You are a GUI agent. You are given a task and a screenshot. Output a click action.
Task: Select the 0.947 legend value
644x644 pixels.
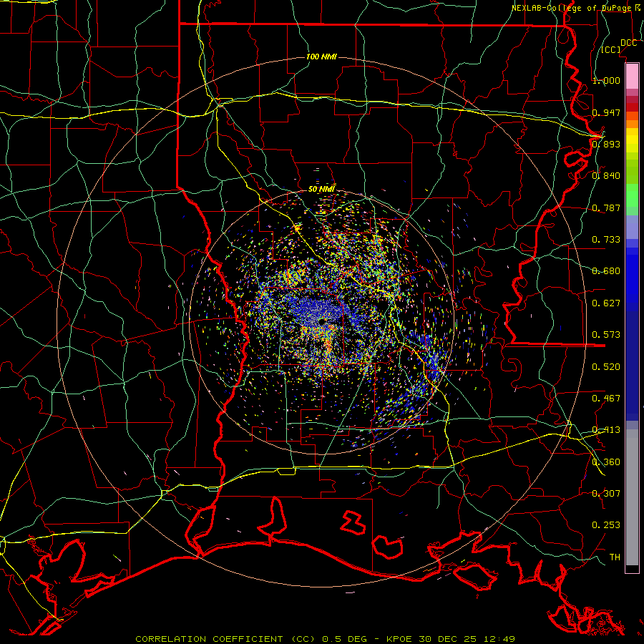pos(606,112)
